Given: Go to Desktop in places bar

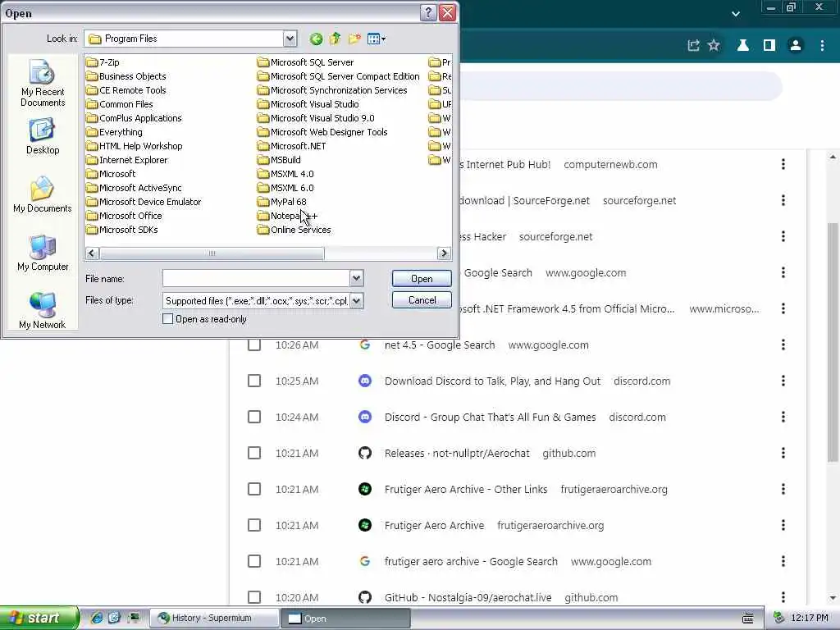Looking at the screenshot, I should 43,137.
